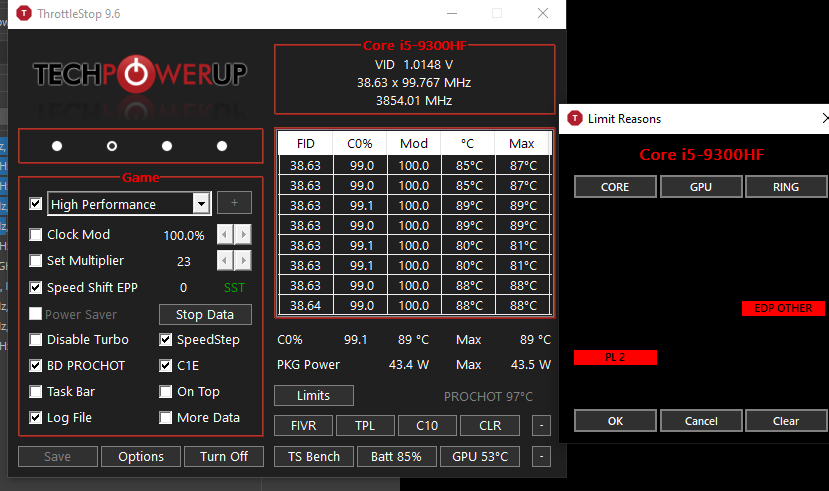The height and width of the screenshot is (491, 829).
Task: Click the Stop Data button
Action: point(205,314)
